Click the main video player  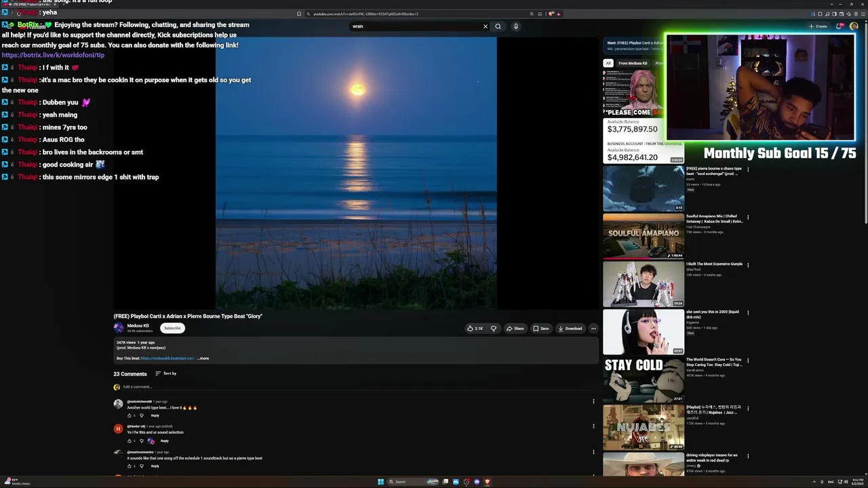[356, 173]
